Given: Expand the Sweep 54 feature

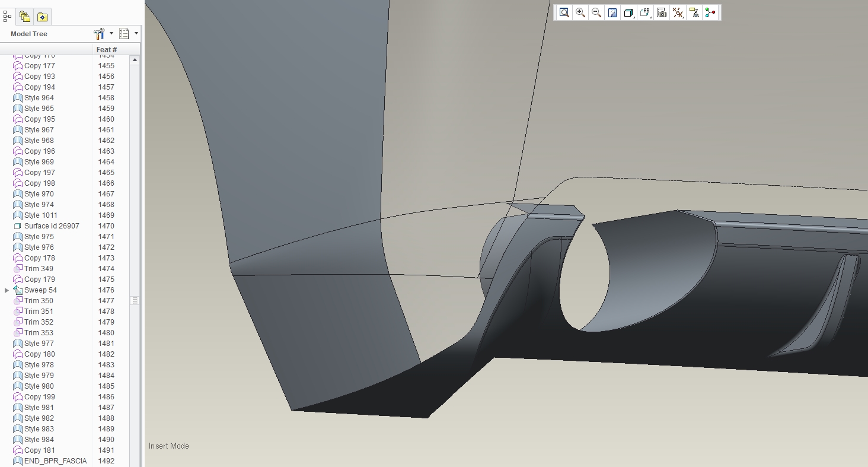Looking at the screenshot, I should [x=7, y=290].
